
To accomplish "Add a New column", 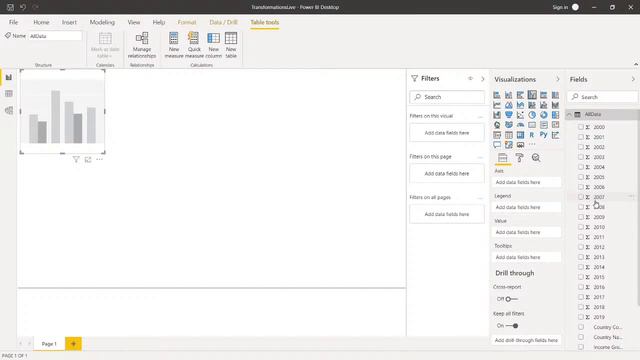I will click(213, 45).
